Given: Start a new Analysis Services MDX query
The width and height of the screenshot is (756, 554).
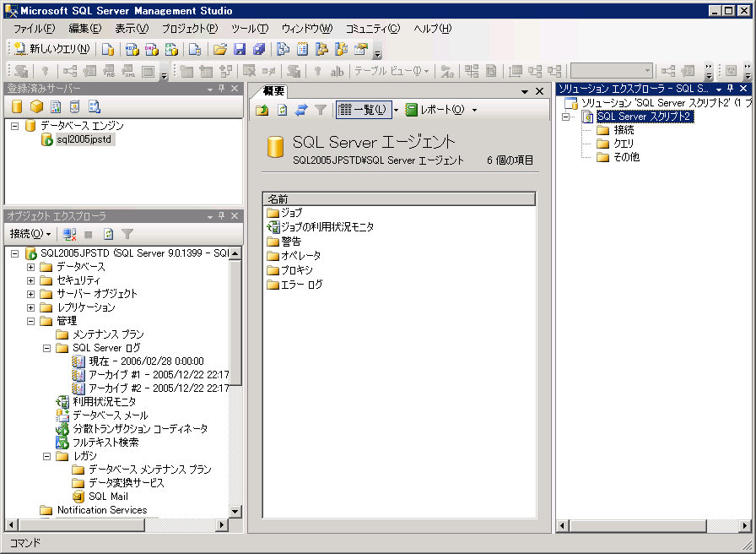Looking at the screenshot, I should (132, 49).
